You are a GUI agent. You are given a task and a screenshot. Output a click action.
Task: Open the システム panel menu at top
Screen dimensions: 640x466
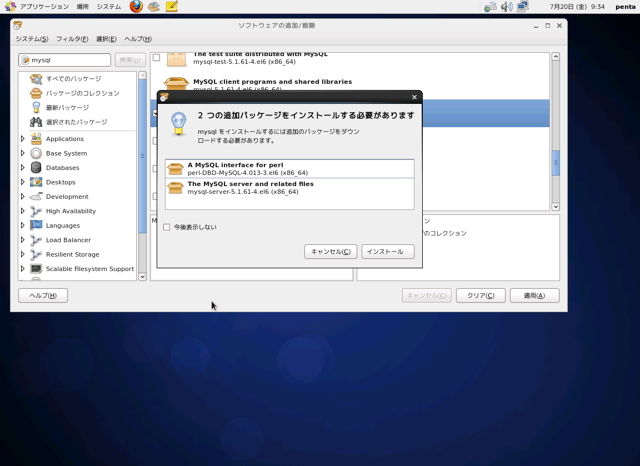click(109, 7)
